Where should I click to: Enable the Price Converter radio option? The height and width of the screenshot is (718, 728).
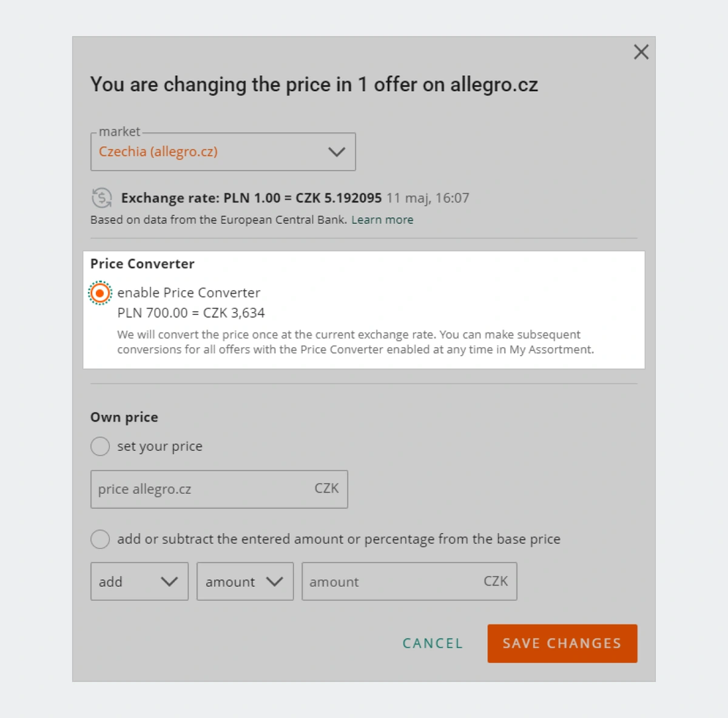point(100,293)
